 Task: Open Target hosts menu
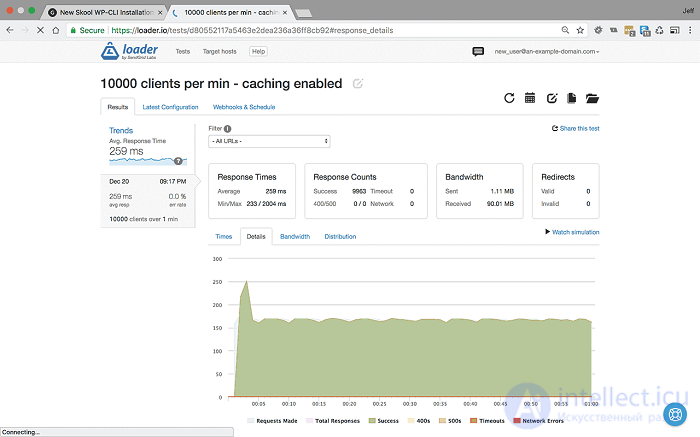click(220, 51)
